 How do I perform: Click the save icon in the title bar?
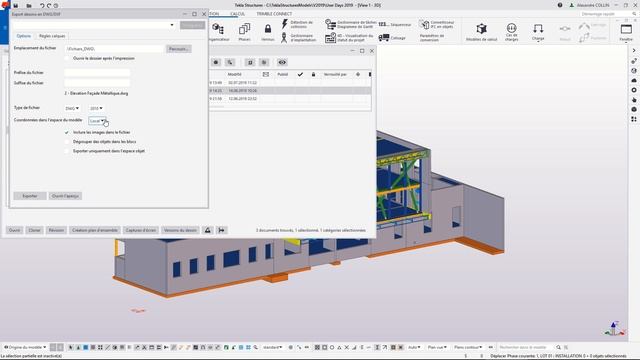tap(16, 6)
